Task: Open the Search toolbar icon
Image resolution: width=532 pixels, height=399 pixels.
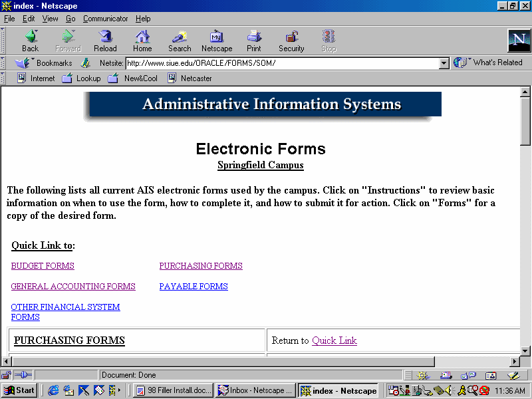Action: point(180,41)
